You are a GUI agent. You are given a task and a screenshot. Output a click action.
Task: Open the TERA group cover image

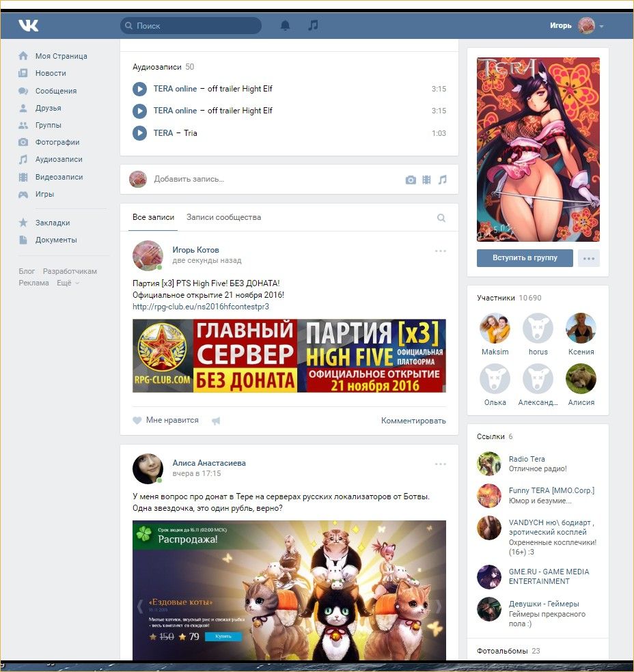pos(538,150)
